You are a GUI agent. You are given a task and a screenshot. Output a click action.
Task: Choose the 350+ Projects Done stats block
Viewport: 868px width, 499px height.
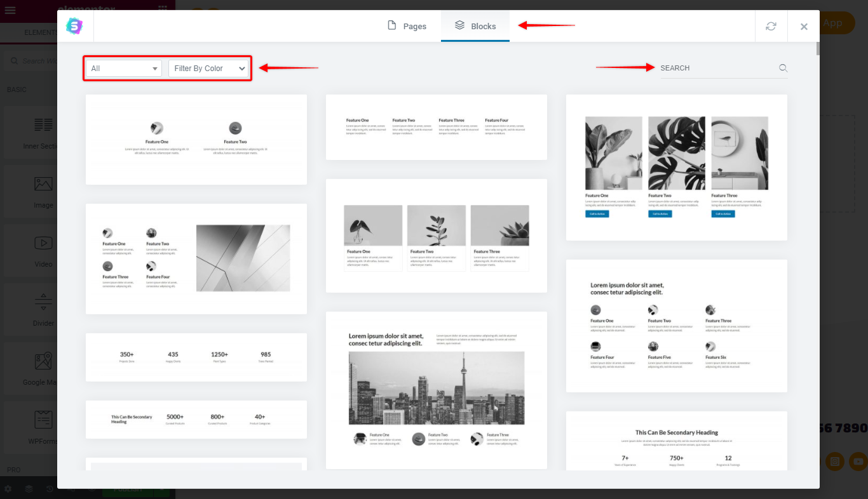196,357
